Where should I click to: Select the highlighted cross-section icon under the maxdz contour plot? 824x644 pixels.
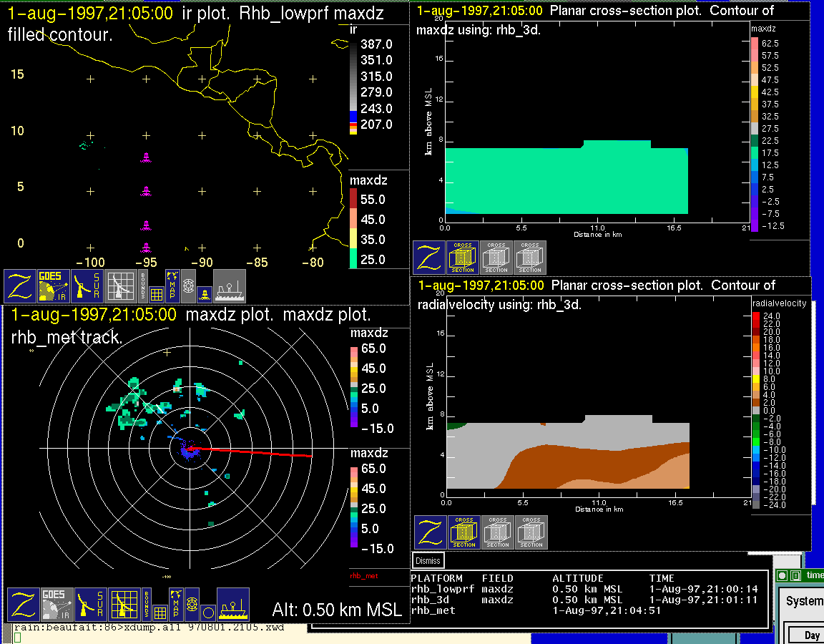point(463,258)
